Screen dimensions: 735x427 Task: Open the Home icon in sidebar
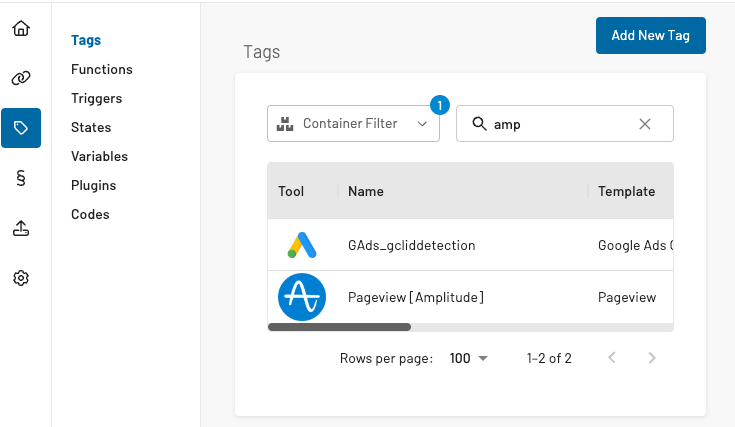[21, 27]
